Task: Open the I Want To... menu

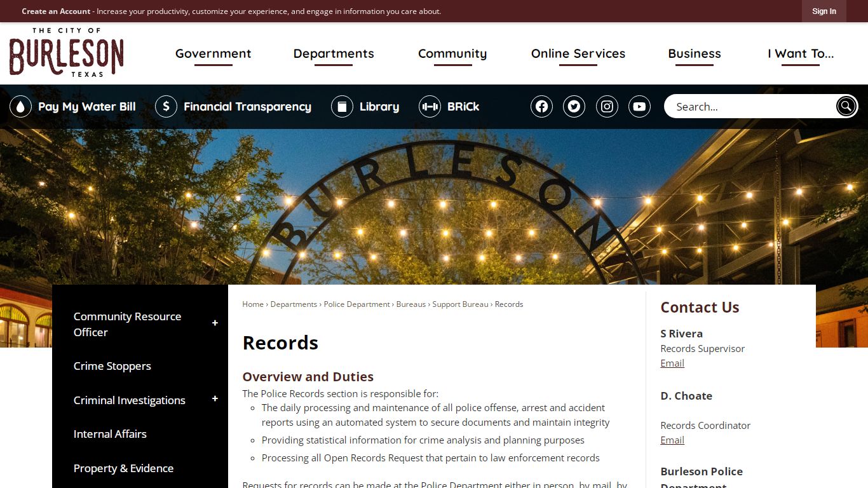Action: tap(801, 54)
